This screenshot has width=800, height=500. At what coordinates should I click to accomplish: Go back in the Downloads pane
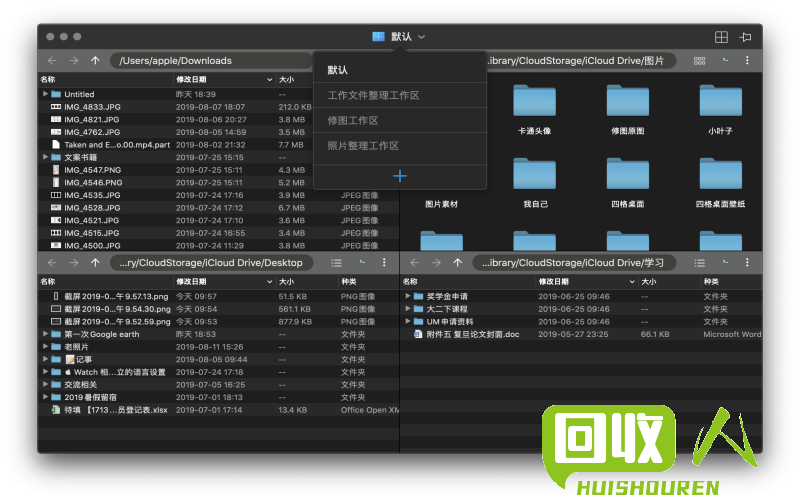click(52, 60)
